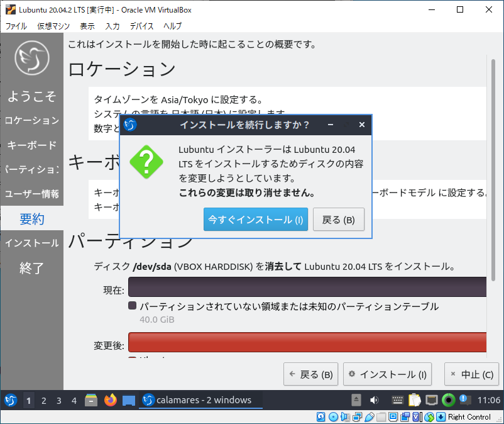Image resolution: width=504 pixels, height=424 pixels.
Task: Click VirtualBox optical disk status icon
Action: coord(333,417)
